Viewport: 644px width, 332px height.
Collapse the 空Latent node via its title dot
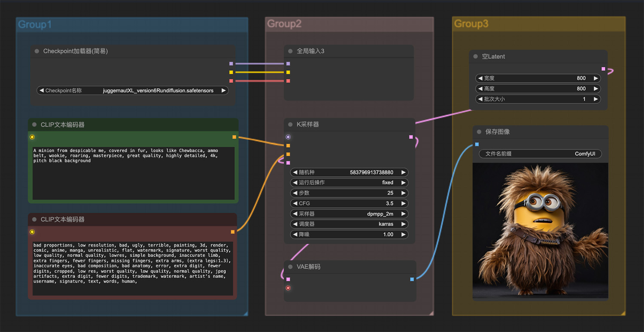[476, 57]
